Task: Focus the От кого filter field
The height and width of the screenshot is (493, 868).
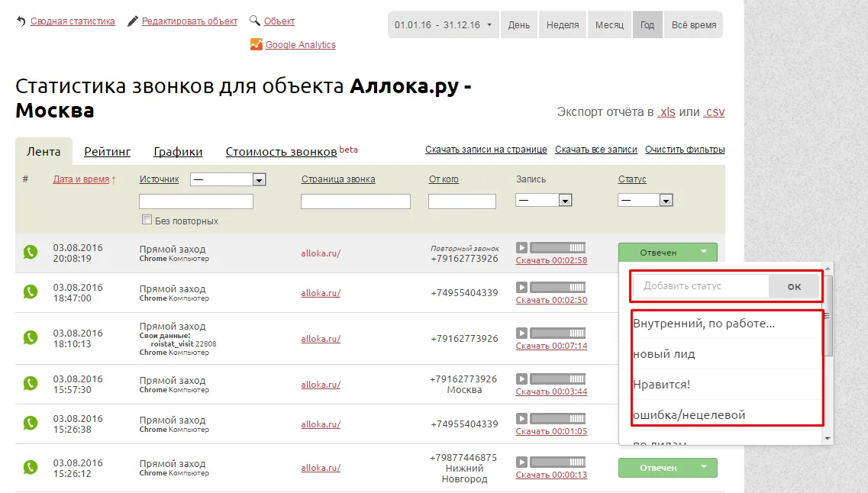Action: coord(462,201)
